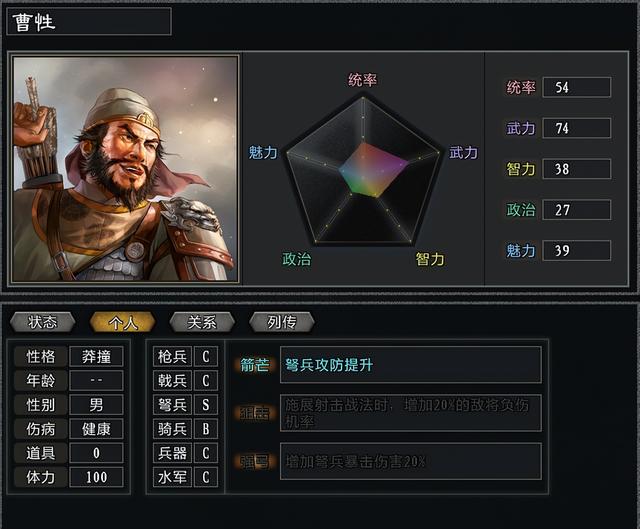Open the 状态 tab
Image resolution: width=640 pixels, height=529 pixels.
(x=42, y=322)
